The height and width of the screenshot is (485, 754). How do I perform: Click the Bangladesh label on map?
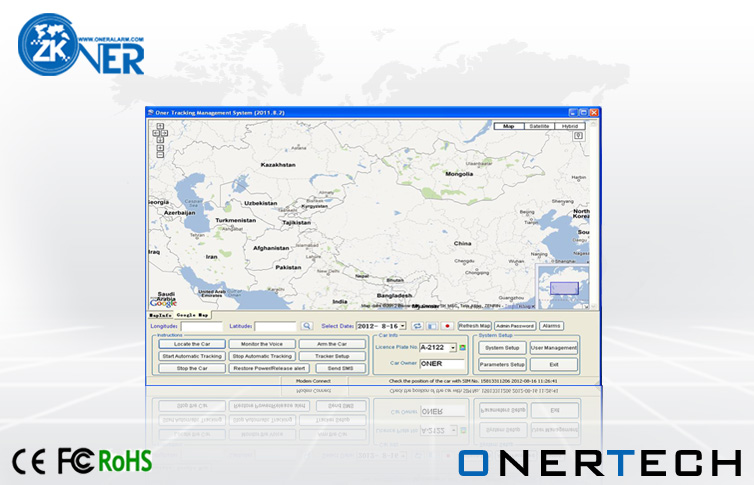pos(395,295)
